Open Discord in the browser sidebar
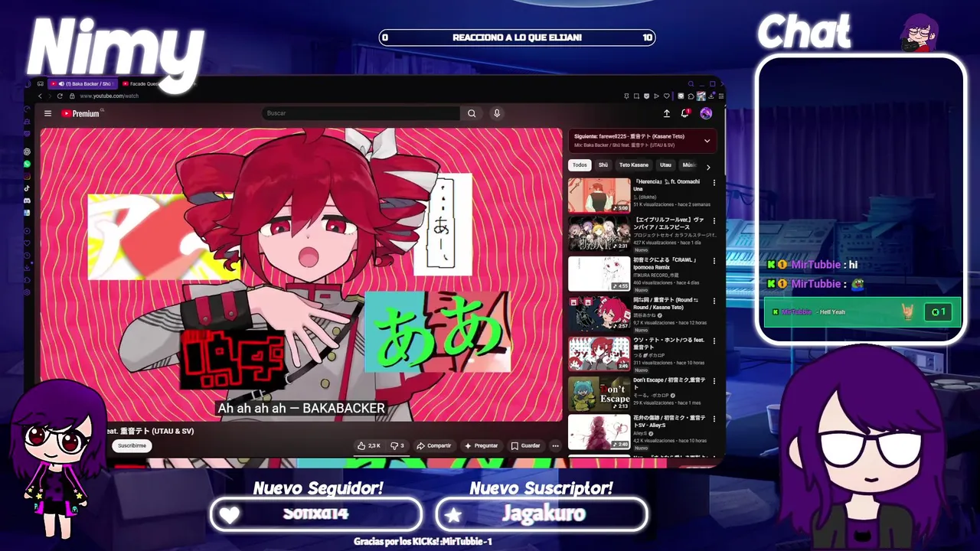Image resolution: width=980 pixels, height=551 pixels. pos(27,201)
